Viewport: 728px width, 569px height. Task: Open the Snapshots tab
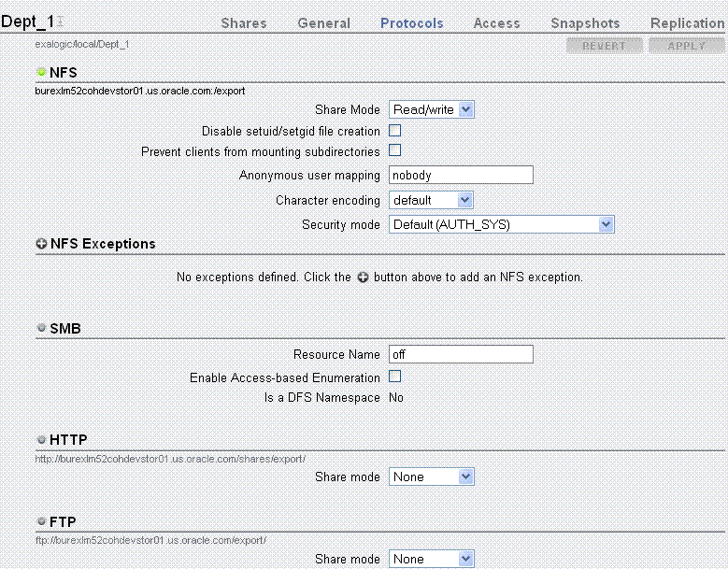(x=585, y=23)
